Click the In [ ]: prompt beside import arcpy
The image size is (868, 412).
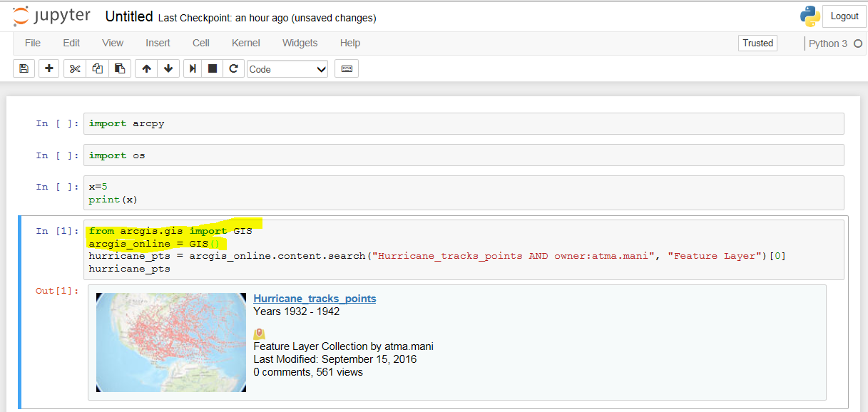pos(57,123)
